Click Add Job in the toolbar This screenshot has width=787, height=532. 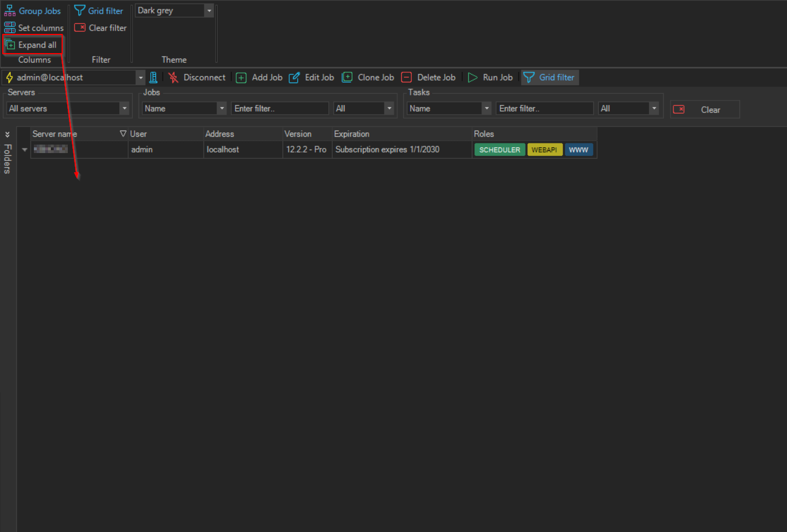259,77
